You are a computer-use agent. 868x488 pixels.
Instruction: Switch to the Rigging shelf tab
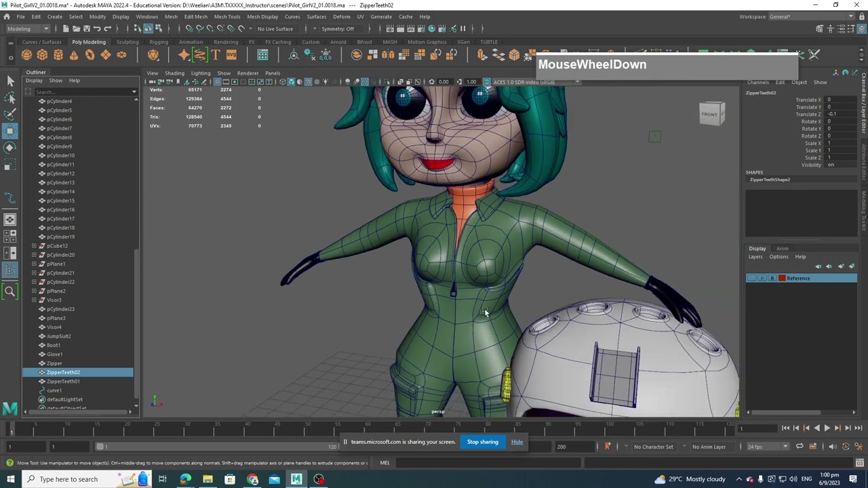coord(158,42)
